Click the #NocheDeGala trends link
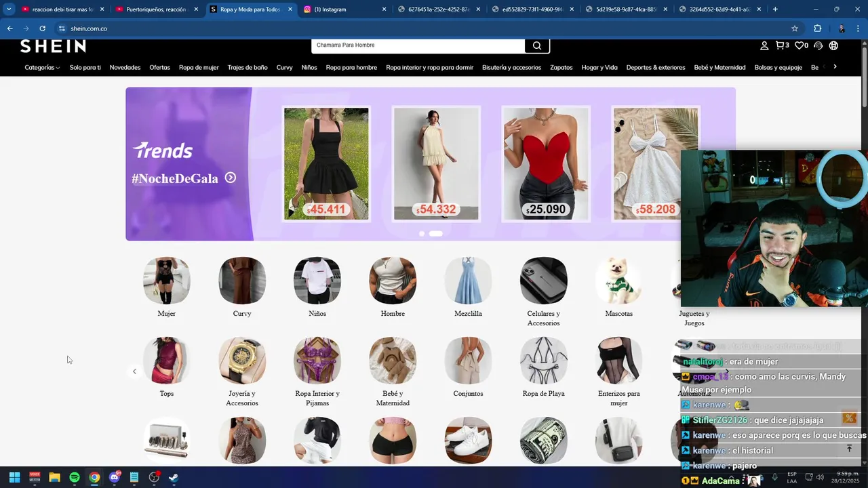868x488 pixels. [x=175, y=178]
